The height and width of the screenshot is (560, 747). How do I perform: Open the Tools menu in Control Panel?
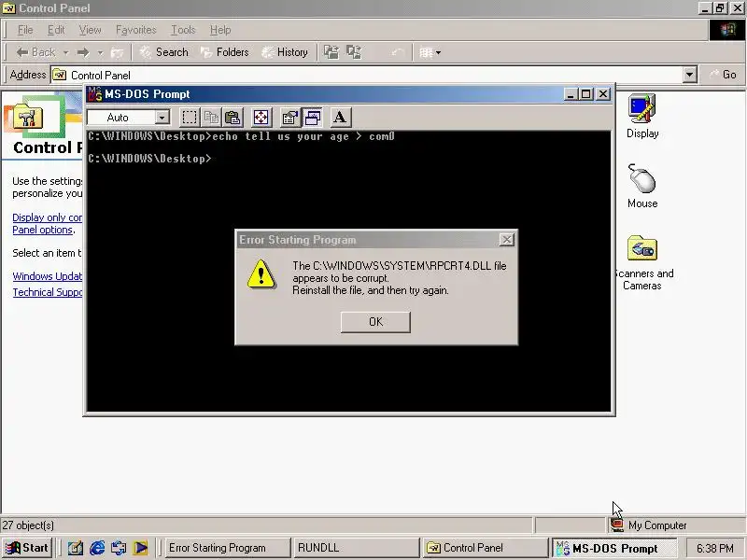[x=183, y=30]
